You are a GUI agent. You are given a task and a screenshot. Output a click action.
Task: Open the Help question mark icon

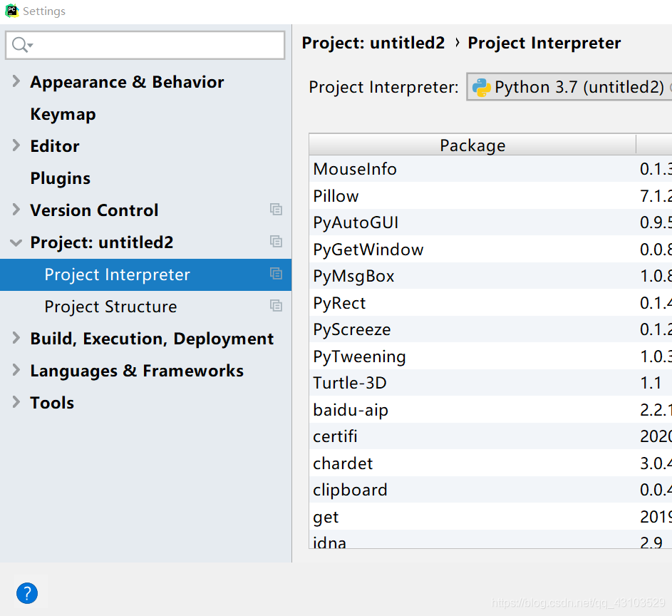point(27,592)
